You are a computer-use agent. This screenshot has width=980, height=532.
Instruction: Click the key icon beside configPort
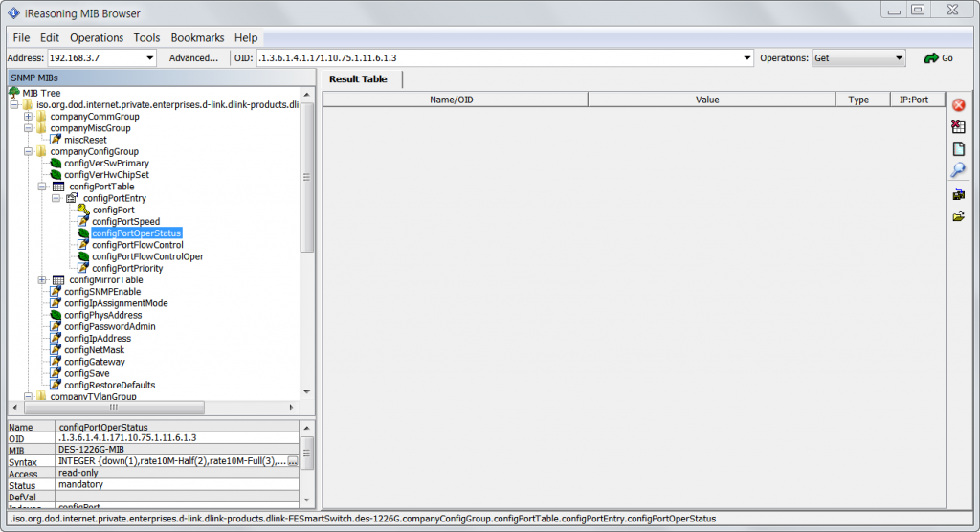(83, 210)
